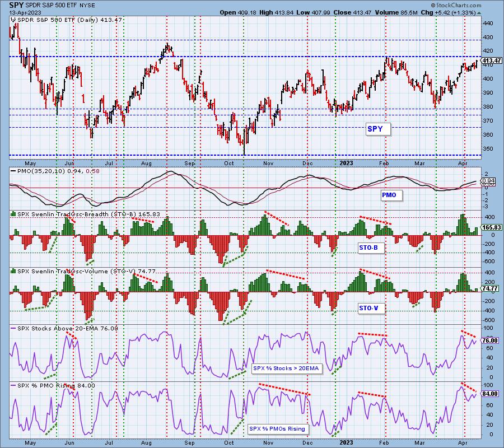Click the Dec label under the price panel
504x448 pixels.
point(307,164)
